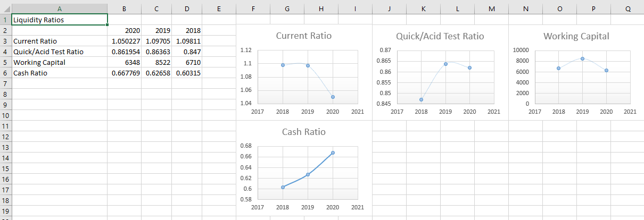Select cell with value 1.09705

click(x=156, y=41)
